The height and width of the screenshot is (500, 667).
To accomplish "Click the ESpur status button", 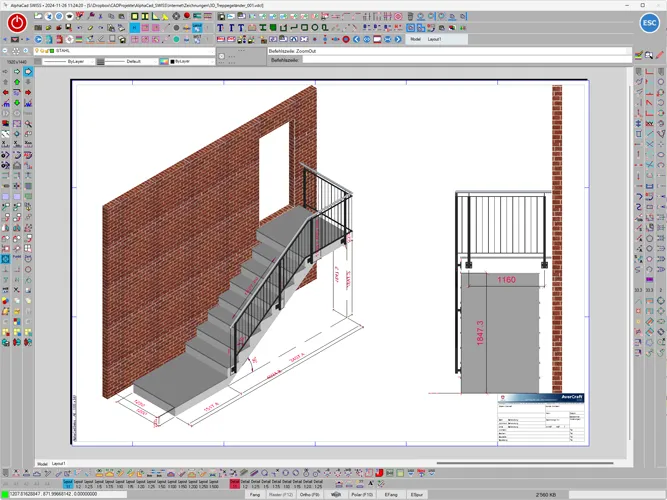I will point(416,494).
